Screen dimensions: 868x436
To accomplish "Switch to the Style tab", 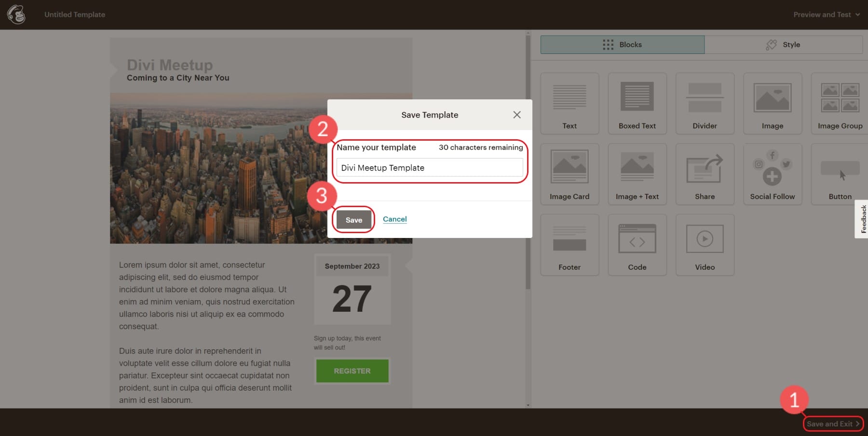I will tap(783, 44).
